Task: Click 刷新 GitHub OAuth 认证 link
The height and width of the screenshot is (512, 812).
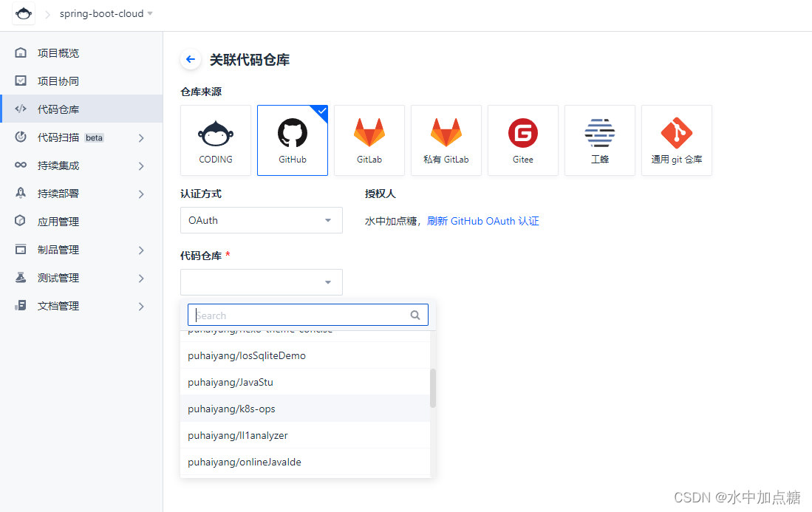Action: tap(482, 221)
